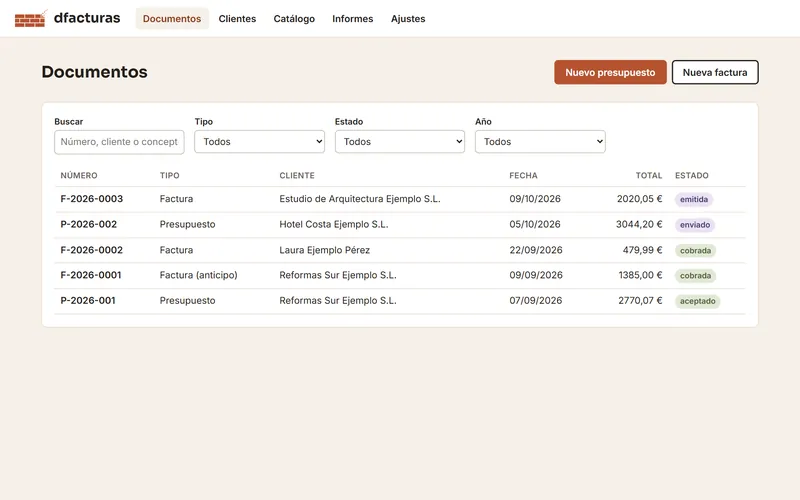The height and width of the screenshot is (500, 800).
Task: Open document P-2026-002
Action: click(x=89, y=224)
